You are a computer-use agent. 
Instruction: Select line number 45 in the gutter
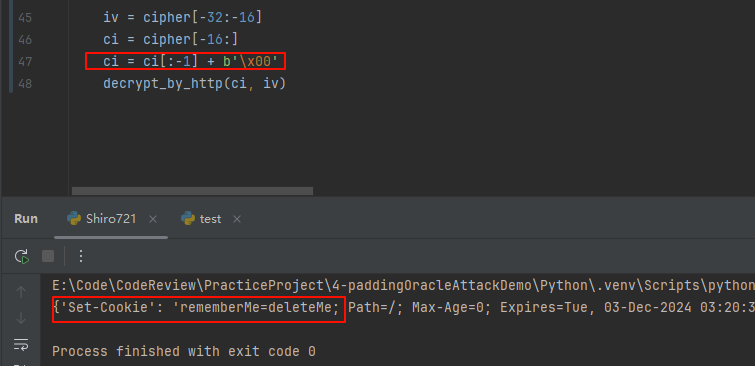pos(25,17)
